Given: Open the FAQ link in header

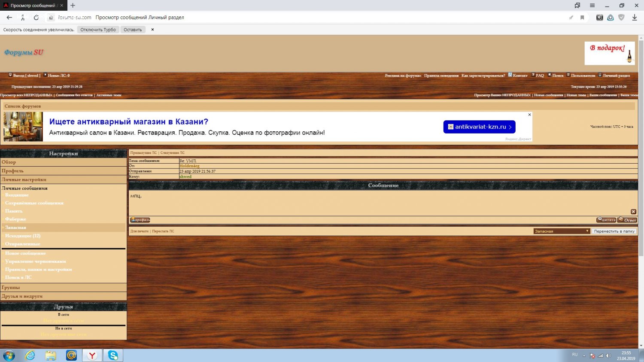Looking at the screenshot, I should (540, 76).
